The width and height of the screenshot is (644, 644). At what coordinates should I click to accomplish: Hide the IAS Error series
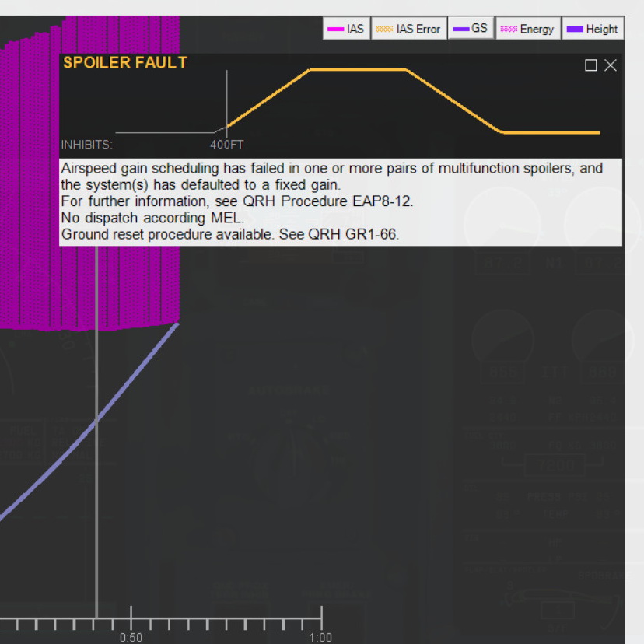point(408,29)
